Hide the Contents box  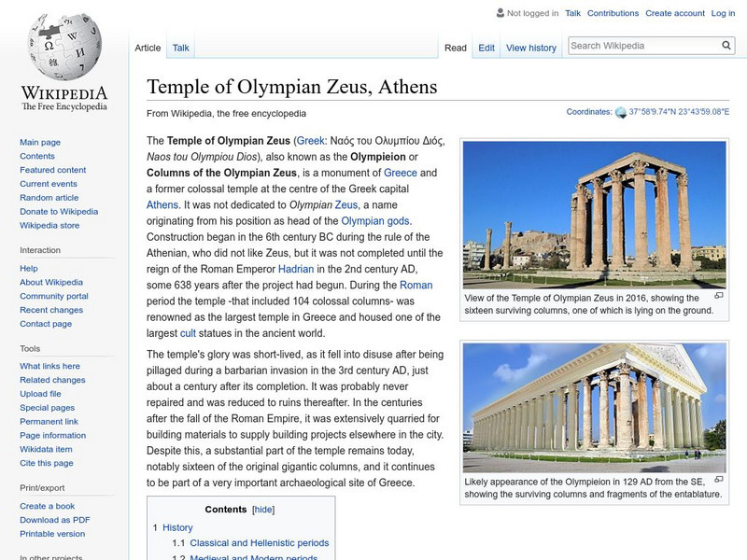tap(263, 510)
